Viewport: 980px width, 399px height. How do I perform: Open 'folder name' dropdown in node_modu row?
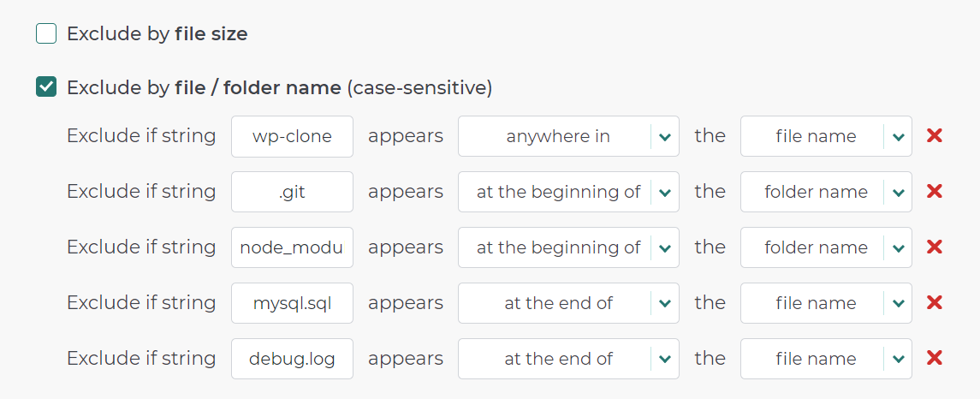pyautogui.click(x=826, y=247)
